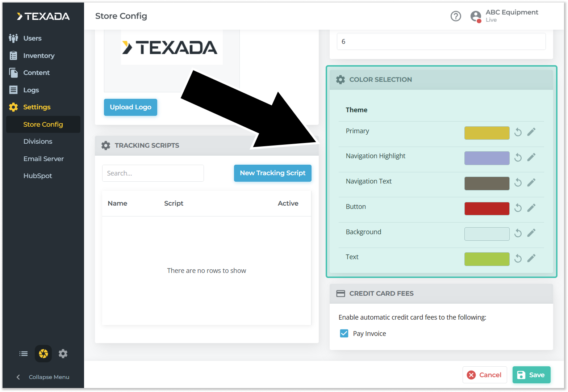Edit the Navigation Highlight color with pencil

(531, 157)
